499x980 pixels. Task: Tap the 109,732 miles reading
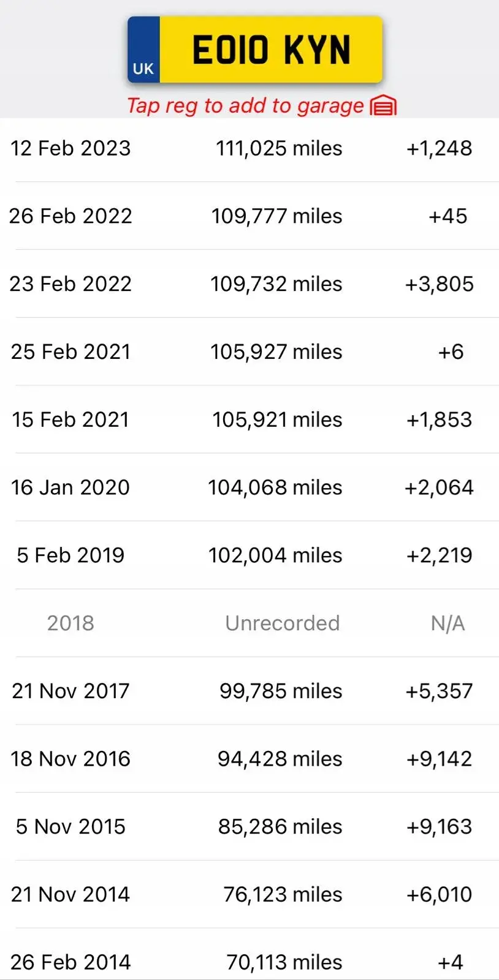pos(276,284)
